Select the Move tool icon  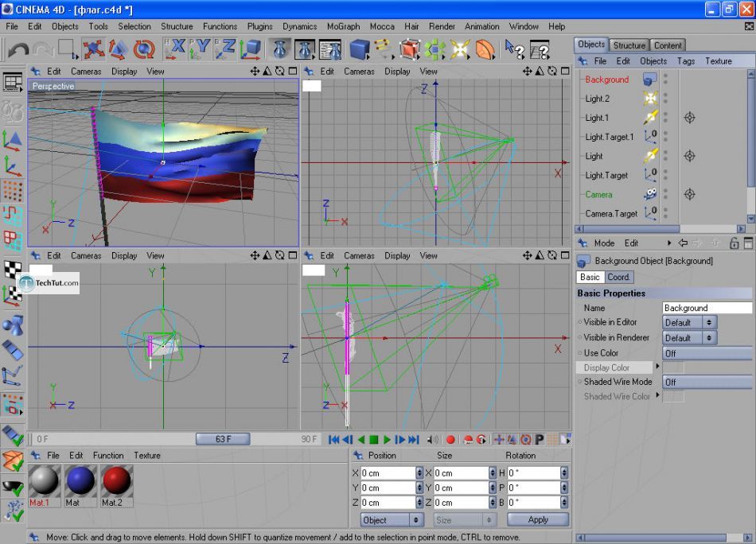pos(92,49)
